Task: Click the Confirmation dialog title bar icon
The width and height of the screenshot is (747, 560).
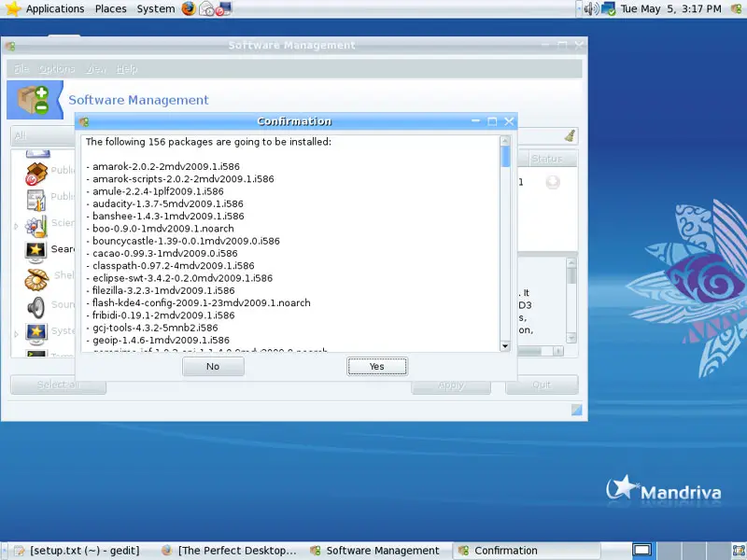Action: tap(84, 122)
